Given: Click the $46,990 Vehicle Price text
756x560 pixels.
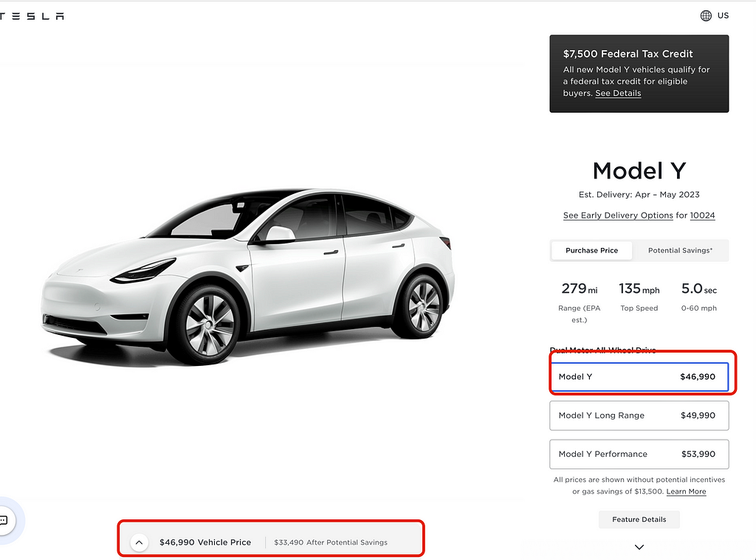Looking at the screenshot, I should pyautogui.click(x=205, y=542).
